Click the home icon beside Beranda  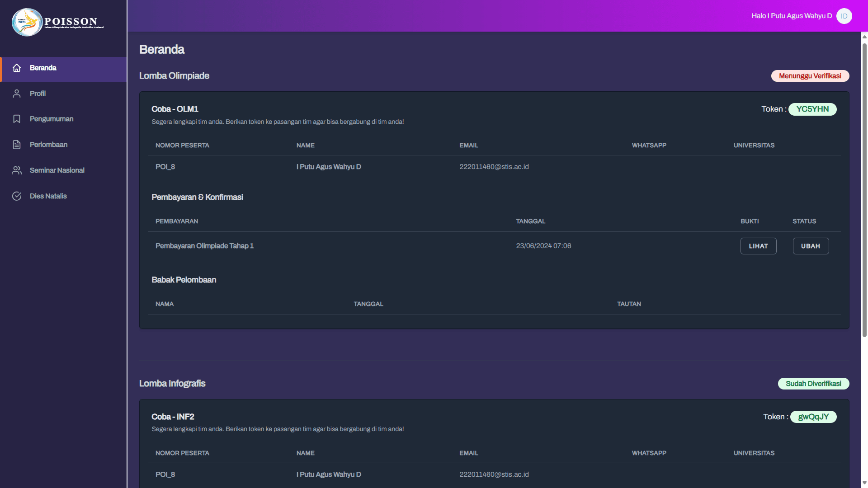(x=17, y=68)
